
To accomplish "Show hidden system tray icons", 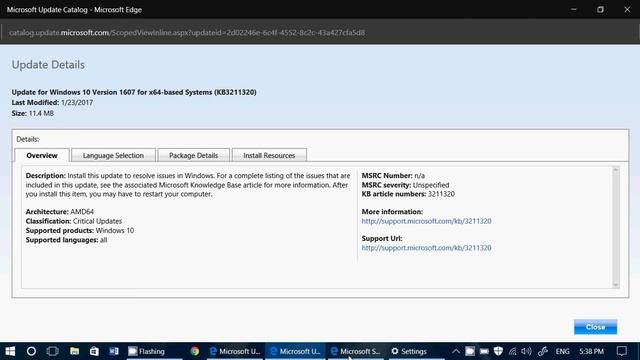I will 456,351.
